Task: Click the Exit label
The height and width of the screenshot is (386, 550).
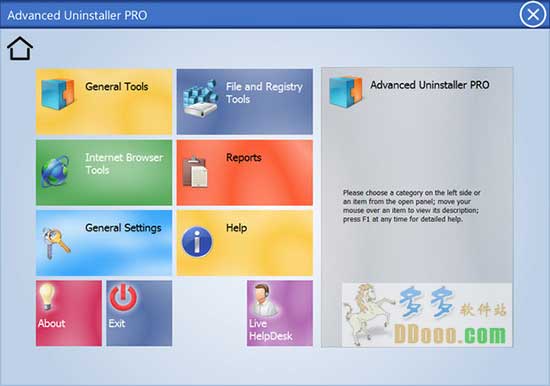Action: coord(117,324)
